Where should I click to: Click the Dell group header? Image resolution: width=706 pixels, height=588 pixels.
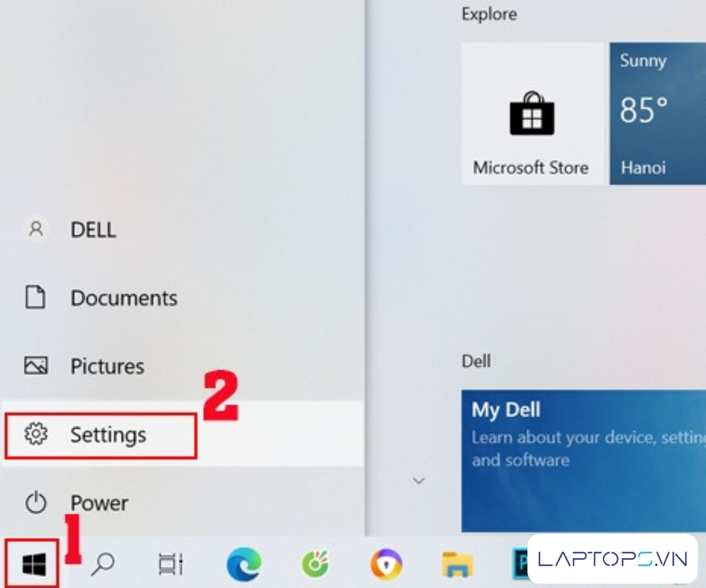coord(476,361)
